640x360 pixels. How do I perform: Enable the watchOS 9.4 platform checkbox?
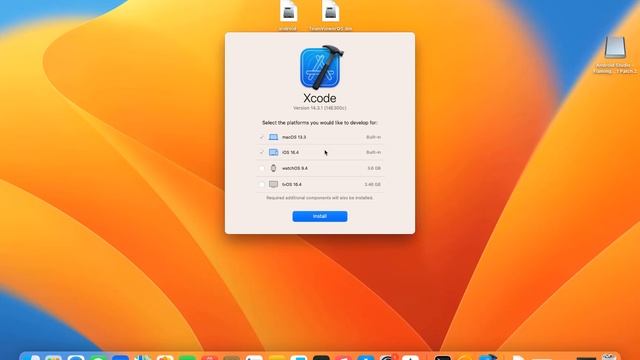pyautogui.click(x=262, y=168)
